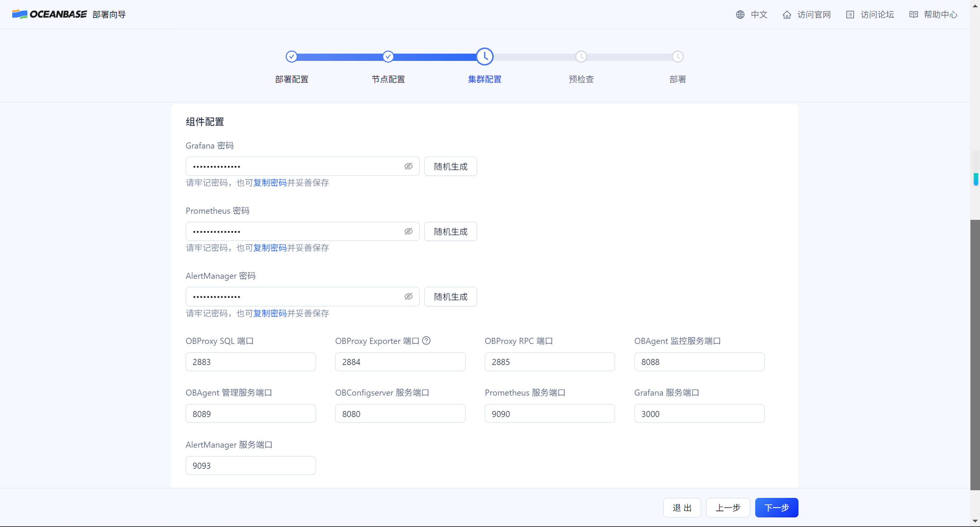Screen dimensions: 980x527
Task: Click the help center book icon
Action: pyautogui.click(x=913, y=15)
